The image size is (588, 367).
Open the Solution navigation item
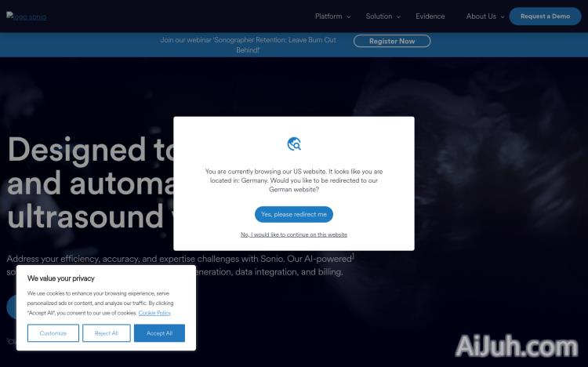tap(379, 16)
